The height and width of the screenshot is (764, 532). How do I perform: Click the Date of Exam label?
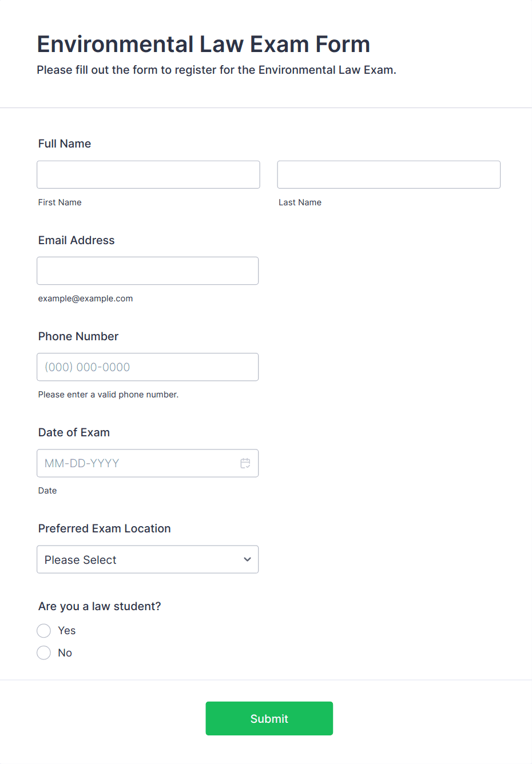pyautogui.click(x=74, y=432)
